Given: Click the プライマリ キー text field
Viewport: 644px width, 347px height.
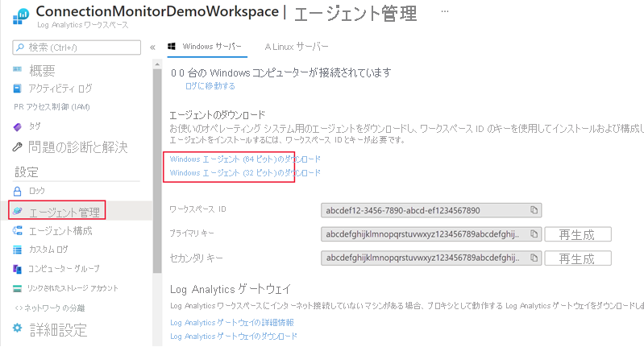Looking at the screenshot, I should pos(431,234).
